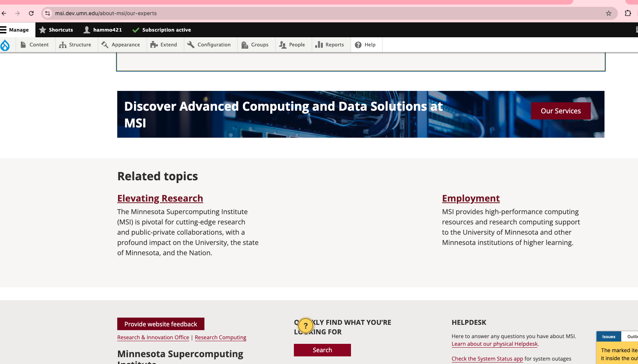Click Provide website feedback button
Viewport: 638px width, 364px height.
(161, 324)
